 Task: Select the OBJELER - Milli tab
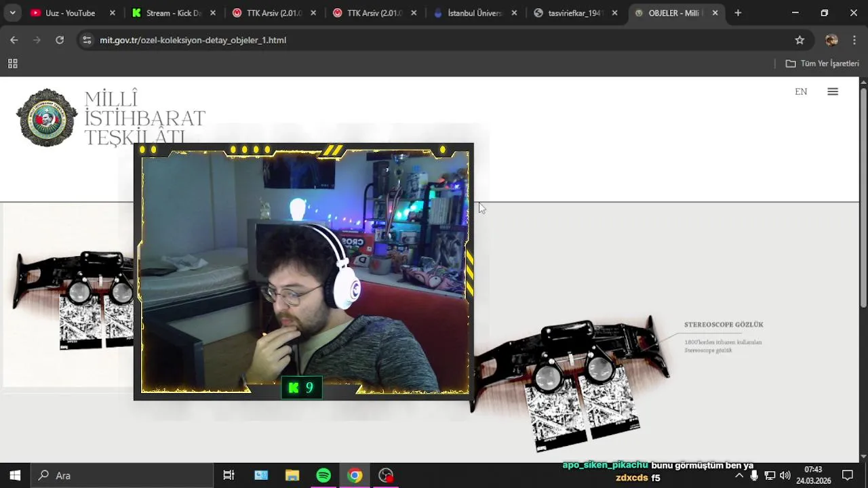pos(675,13)
